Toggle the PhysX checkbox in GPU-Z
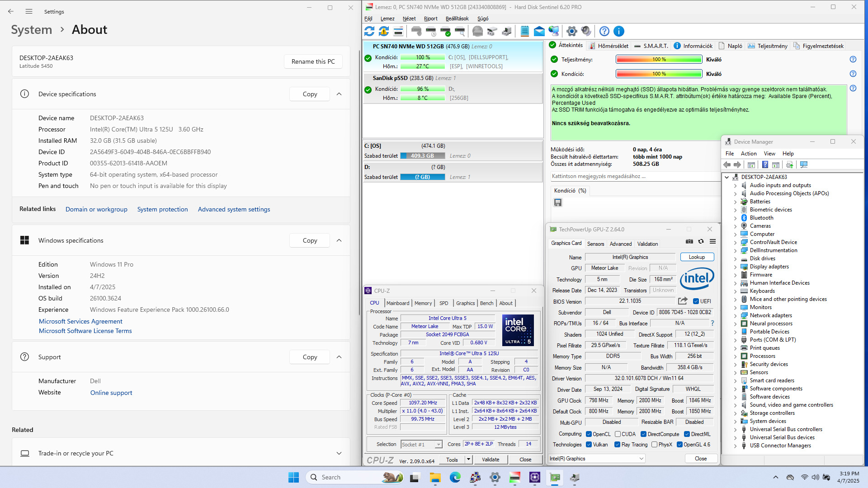This screenshot has height=488, width=868. point(654,445)
